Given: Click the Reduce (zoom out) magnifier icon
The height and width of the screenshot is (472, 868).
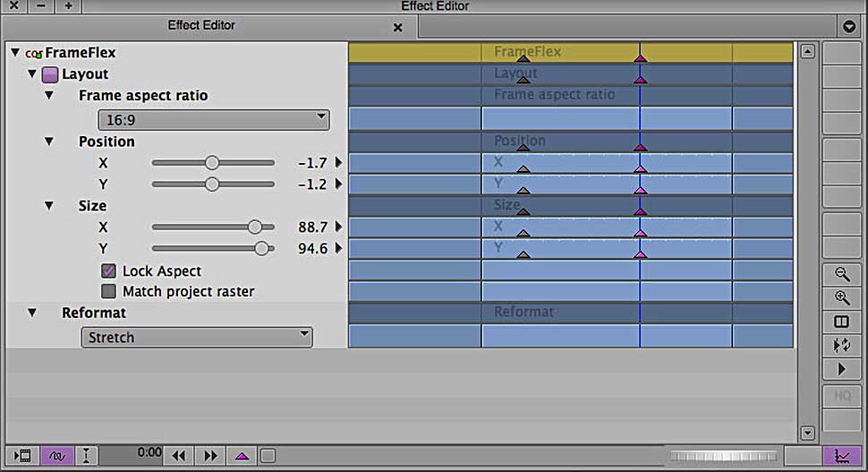Looking at the screenshot, I should 841,275.
